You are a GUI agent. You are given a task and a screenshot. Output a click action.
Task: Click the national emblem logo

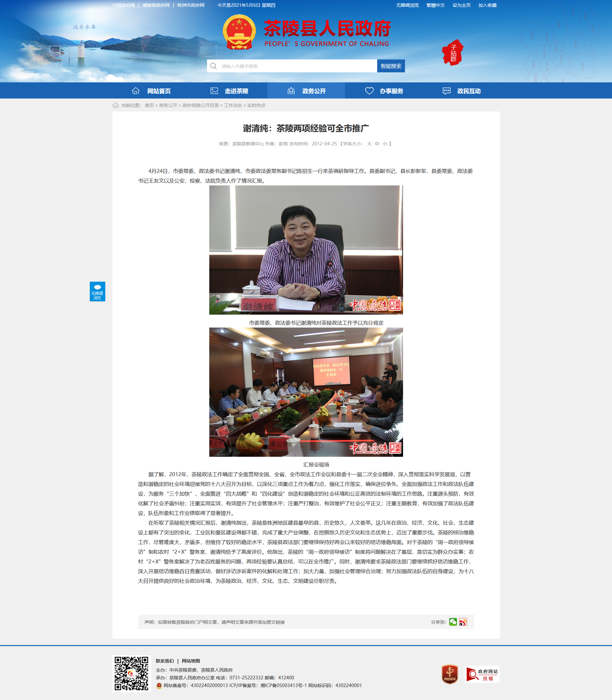[x=239, y=32]
